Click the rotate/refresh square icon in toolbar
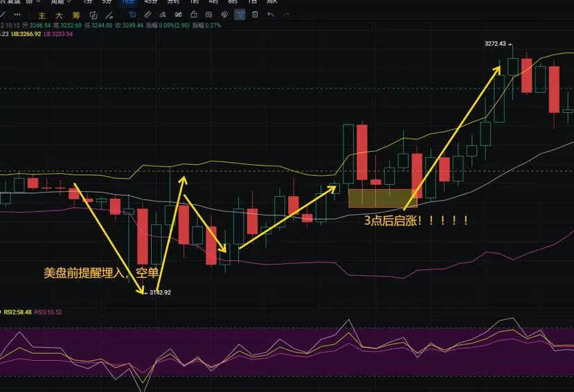This screenshot has width=574, height=392. coord(93,15)
